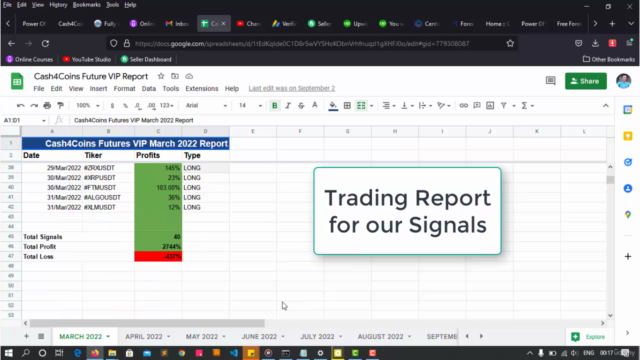Insert chart from toolbar
Image resolution: width=640 pixels, height=360 pixels.
(490, 106)
